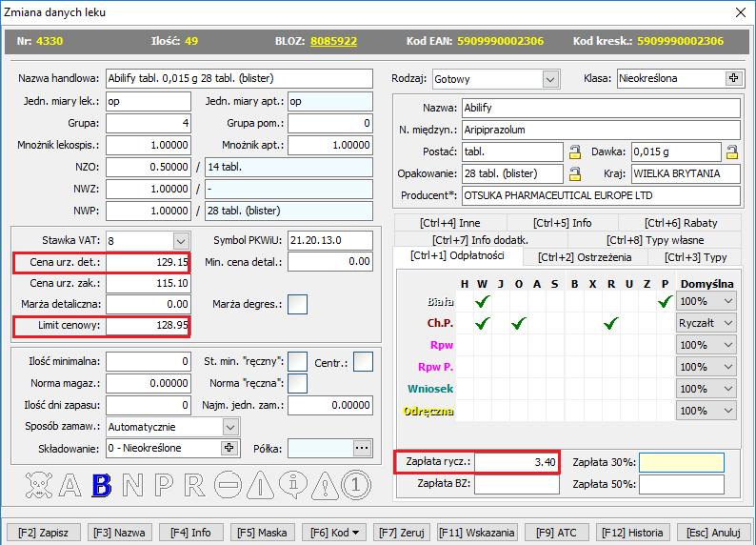
Task: Click the info speech bubble icon
Action: [x=293, y=485]
